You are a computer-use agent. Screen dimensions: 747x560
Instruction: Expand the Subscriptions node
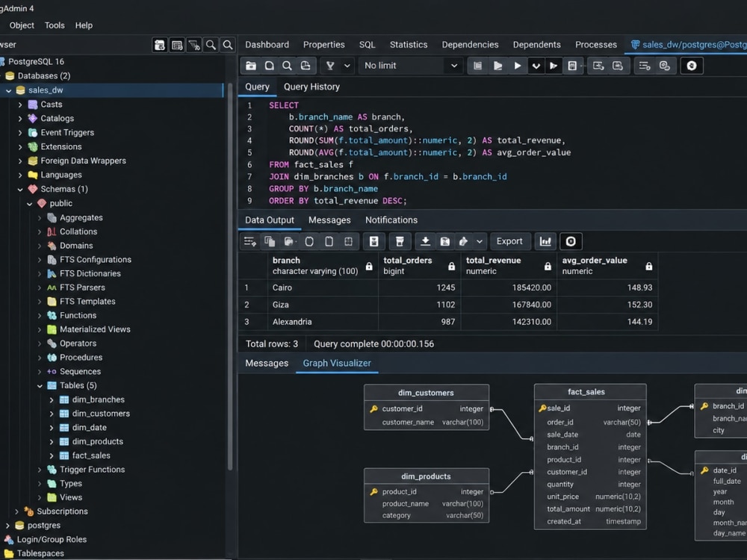(x=16, y=511)
